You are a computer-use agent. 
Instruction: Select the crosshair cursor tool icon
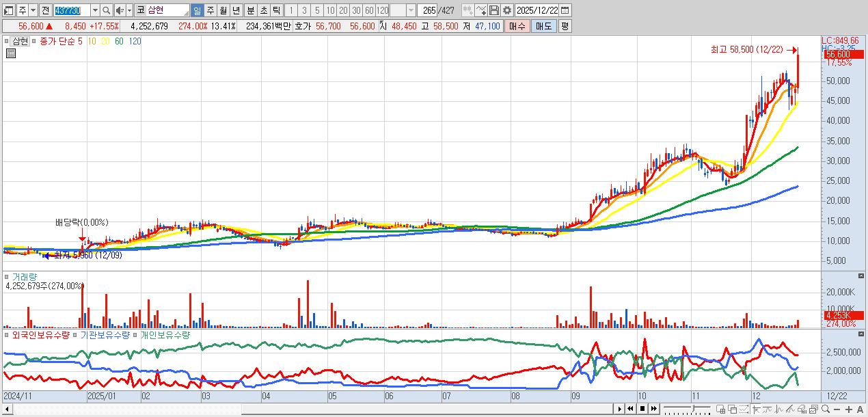click(x=757, y=409)
